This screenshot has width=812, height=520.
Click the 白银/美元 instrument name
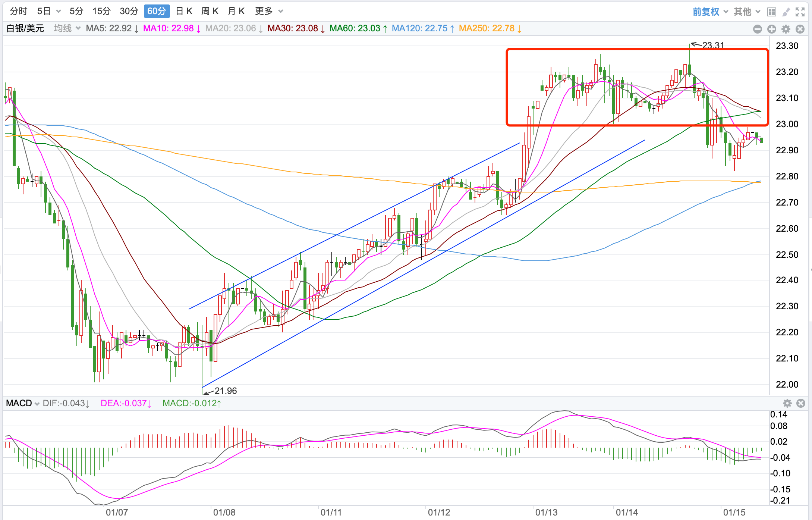pyautogui.click(x=25, y=28)
